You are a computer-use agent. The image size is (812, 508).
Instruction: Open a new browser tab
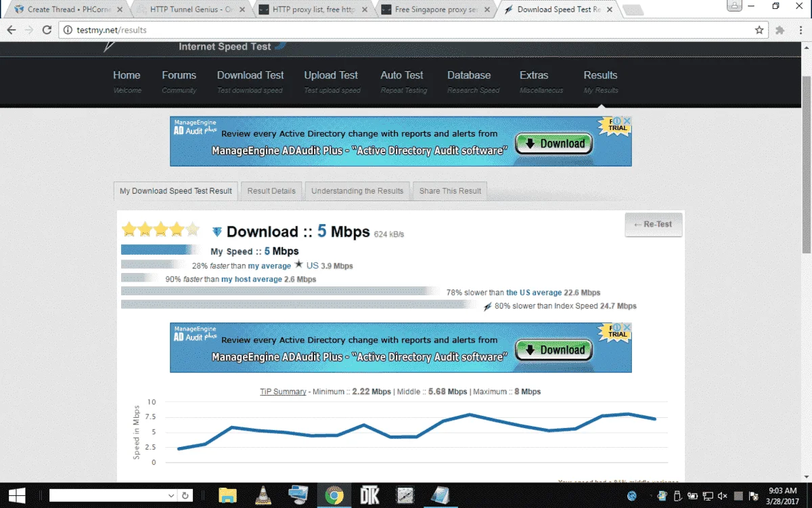pos(633,9)
